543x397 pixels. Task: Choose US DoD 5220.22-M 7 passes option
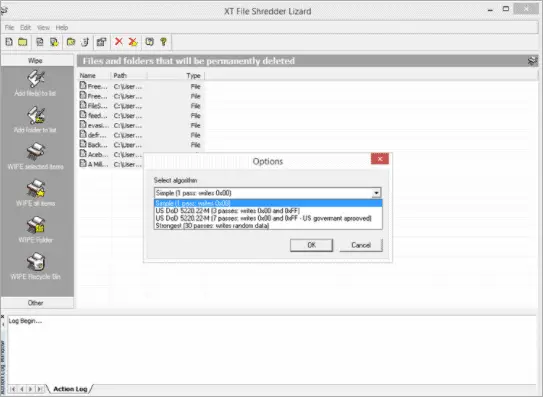pos(268,218)
